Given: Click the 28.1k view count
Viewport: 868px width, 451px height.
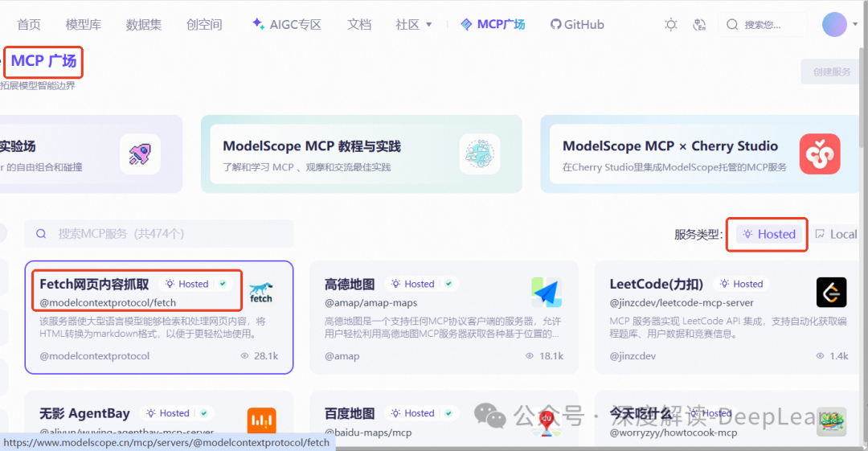Looking at the screenshot, I should click(260, 355).
